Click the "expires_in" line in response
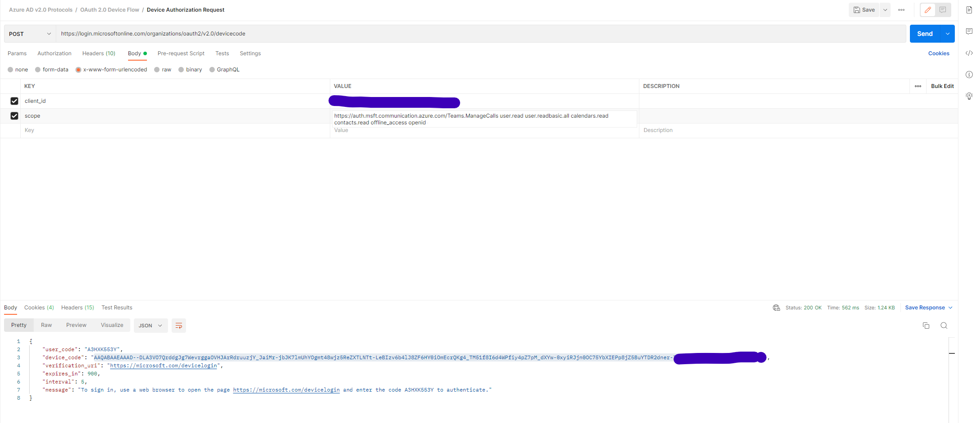The height and width of the screenshot is (423, 980). [71, 374]
